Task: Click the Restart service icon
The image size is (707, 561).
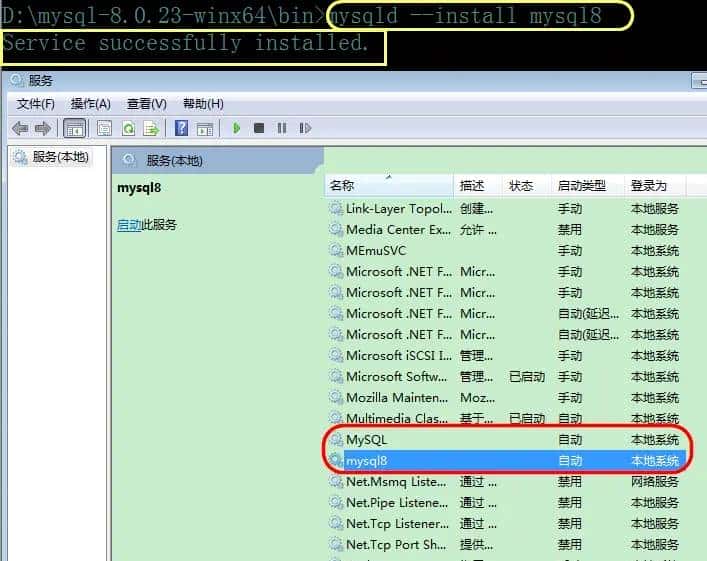Action: point(305,129)
